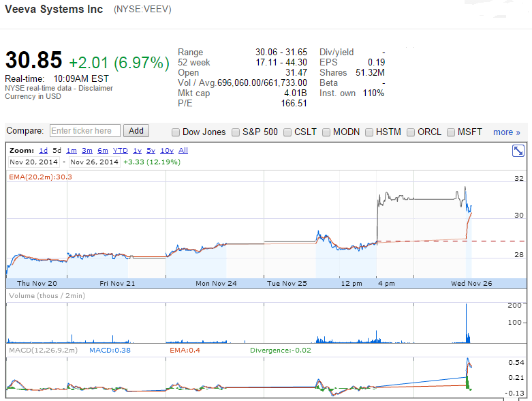This screenshot has height=401, width=532.
Task: Toggle the MODN comparison checkbox
Action: pyautogui.click(x=326, y=132)
